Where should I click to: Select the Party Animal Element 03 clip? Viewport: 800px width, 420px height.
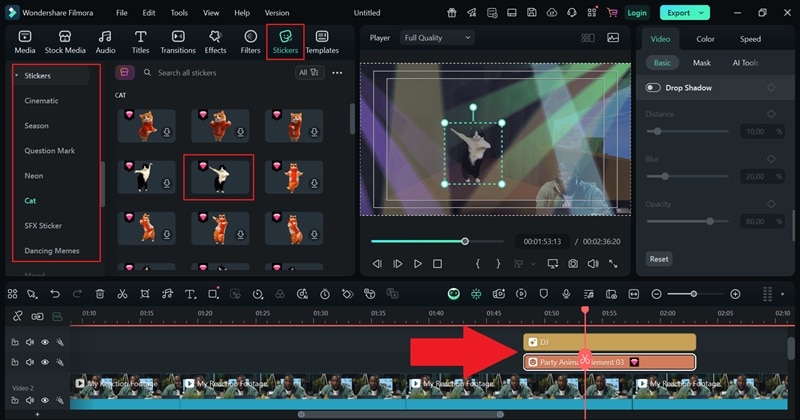coord(610,362)
